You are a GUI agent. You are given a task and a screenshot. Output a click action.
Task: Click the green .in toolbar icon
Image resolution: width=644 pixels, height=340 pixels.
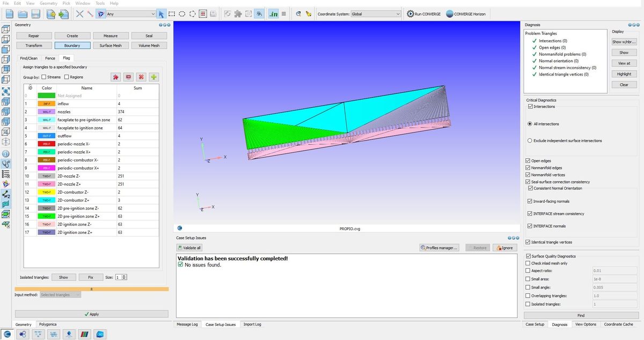(274, 14)
